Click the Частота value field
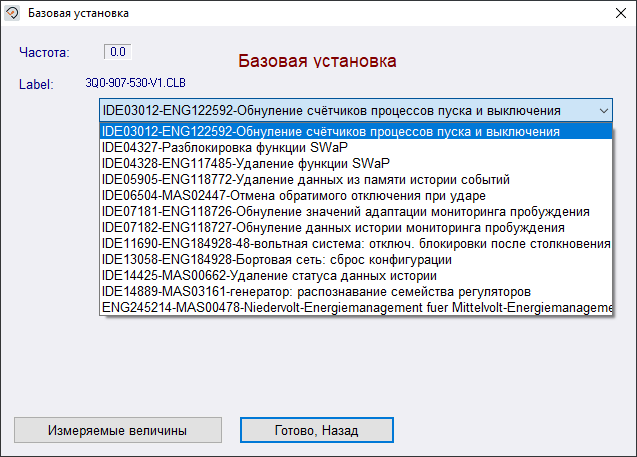 pos(118,51)
